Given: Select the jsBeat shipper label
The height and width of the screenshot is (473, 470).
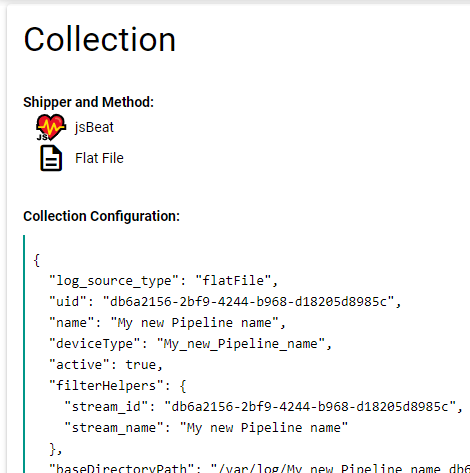Looking at the screenshot, I should 94,127.
